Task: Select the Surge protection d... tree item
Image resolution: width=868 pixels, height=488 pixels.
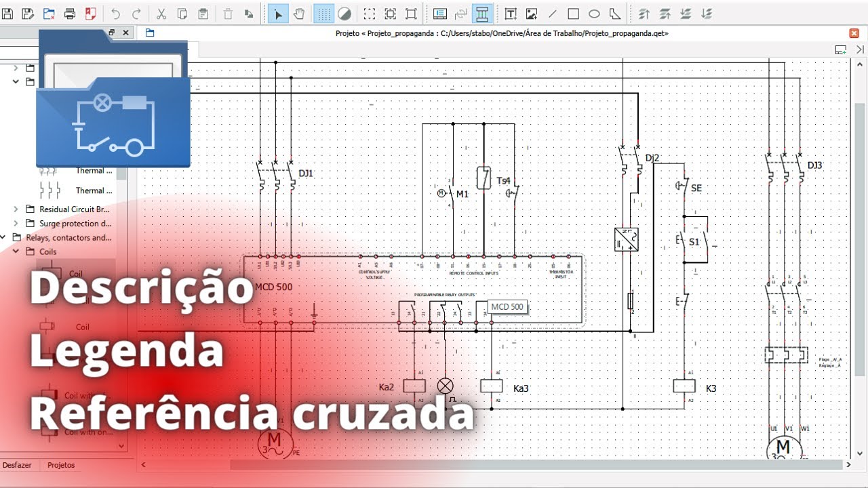Action: pyautogui.click(x=76, y=224)
